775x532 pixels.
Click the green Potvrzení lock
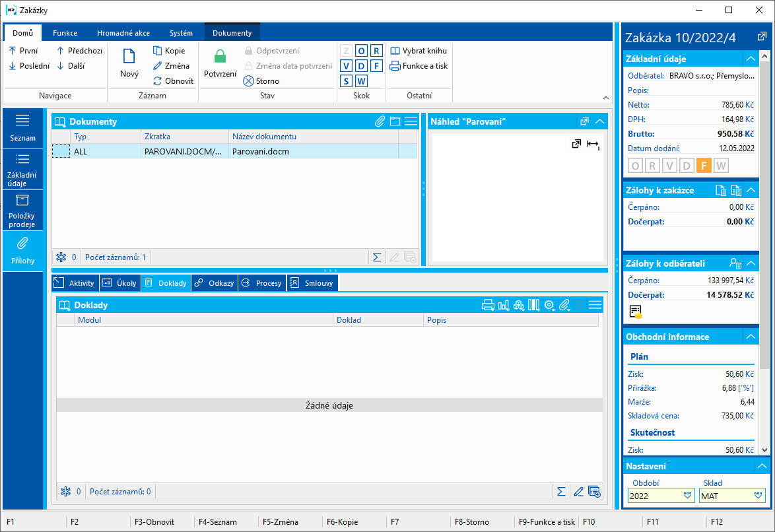(220, 63)
